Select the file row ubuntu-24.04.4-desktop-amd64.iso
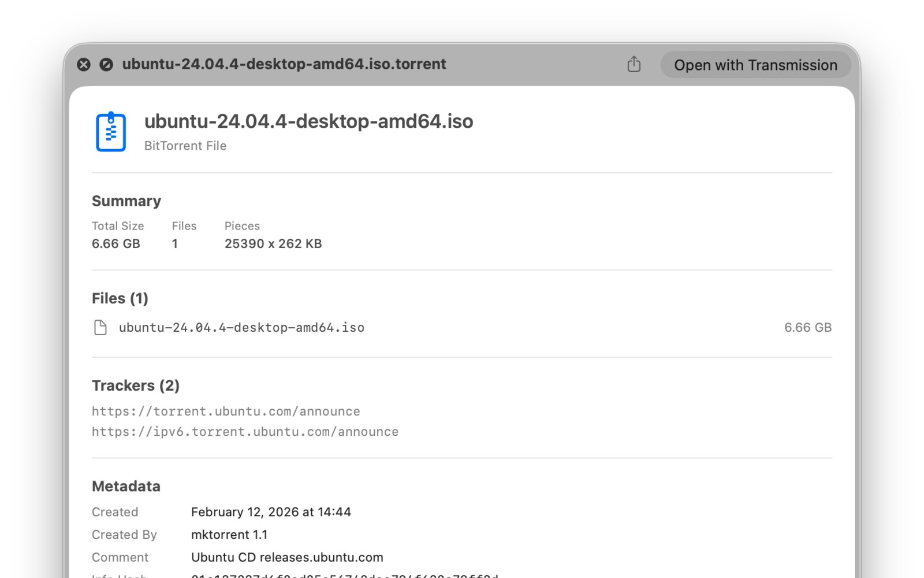 click(462, 328)
